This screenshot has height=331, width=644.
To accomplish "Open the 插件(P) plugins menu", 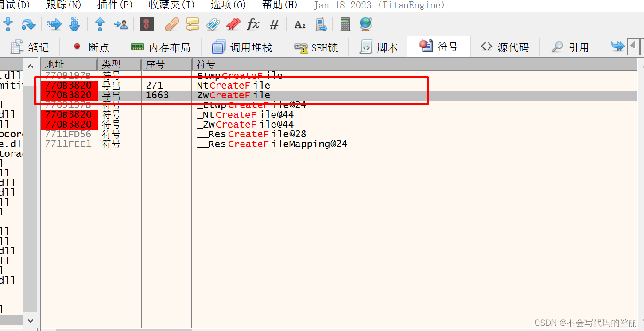I will [x=115, y=5].
